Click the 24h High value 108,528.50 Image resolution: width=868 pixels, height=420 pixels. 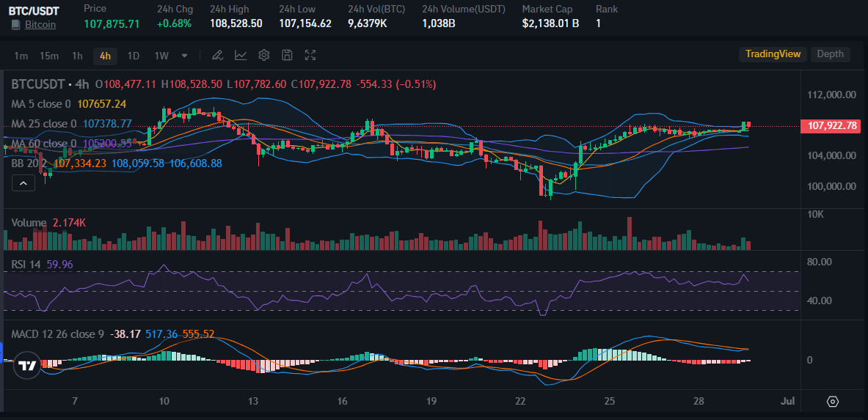click(236, 23)
